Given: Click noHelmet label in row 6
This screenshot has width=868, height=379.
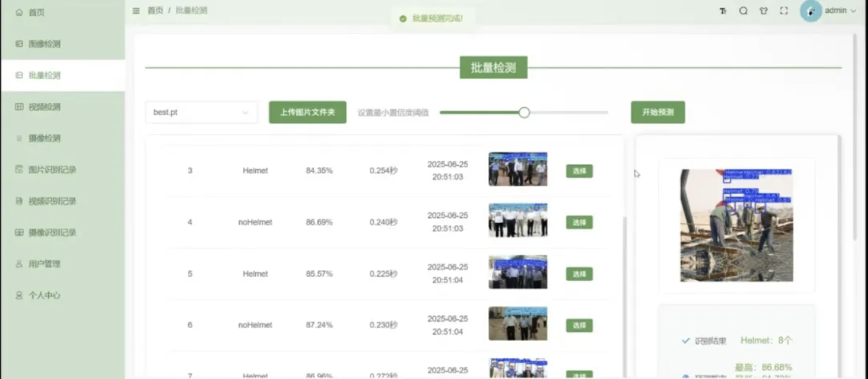Looking at the screenshot, I should point(255,325).
